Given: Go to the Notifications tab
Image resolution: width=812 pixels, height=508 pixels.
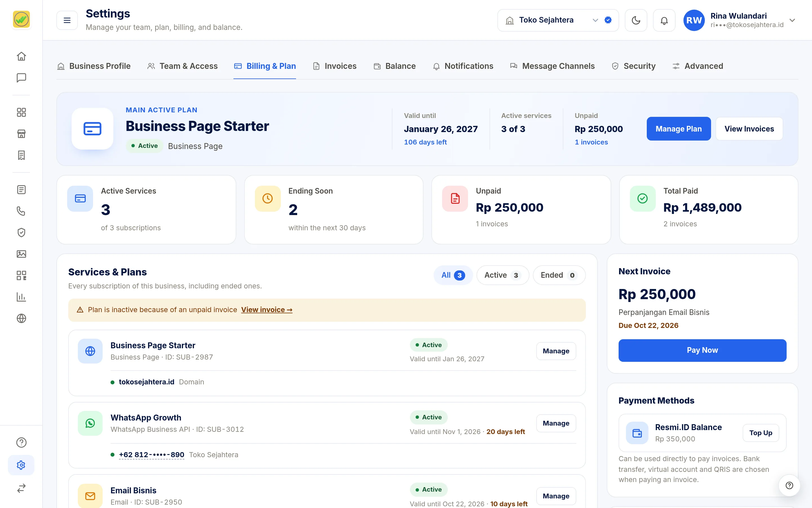Looking at the screenshot, I should click(463, 66).
